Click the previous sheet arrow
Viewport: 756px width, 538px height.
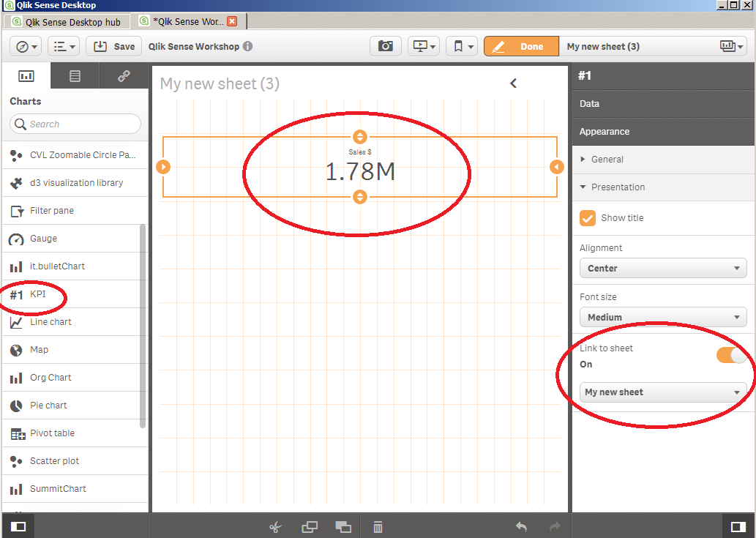tap(514, 83)
